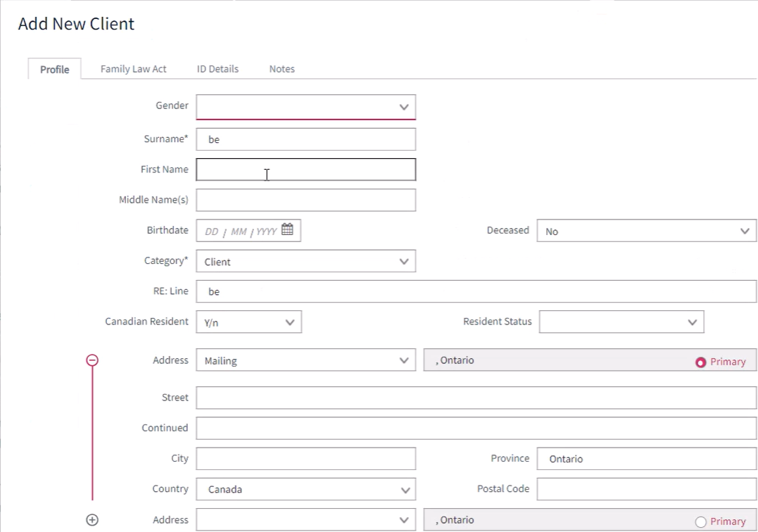Expand the second address plus icon

(x=92, y=520)
